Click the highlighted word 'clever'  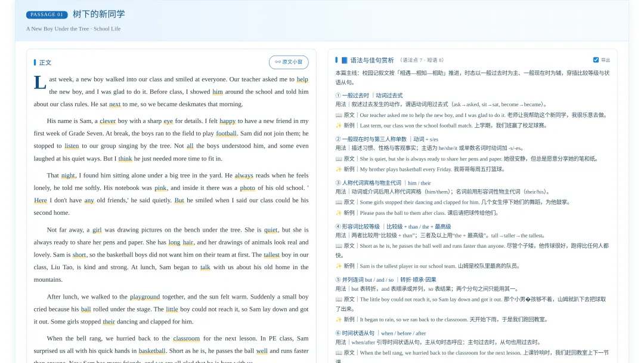click(107, 121)
